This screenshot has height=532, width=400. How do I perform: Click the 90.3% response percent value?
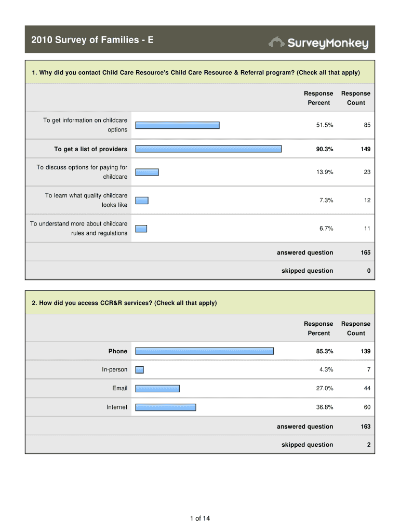[x=325, y=149]
